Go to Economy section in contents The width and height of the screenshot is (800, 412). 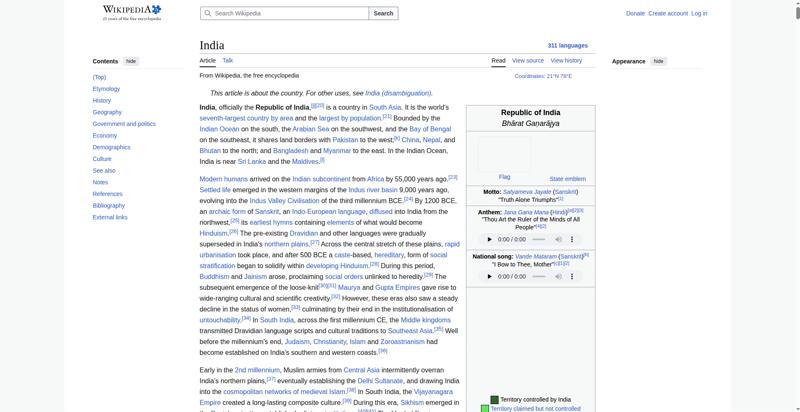[x=105, y=136]
